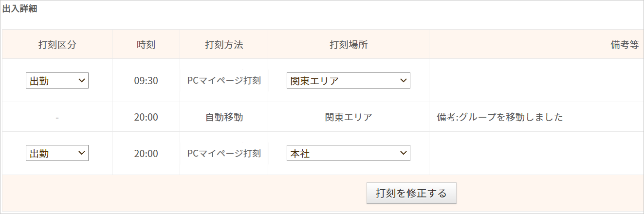644x214 pixels.
Task: Click the 20:00 time in the 本社 row
Action: pos(146,154)
